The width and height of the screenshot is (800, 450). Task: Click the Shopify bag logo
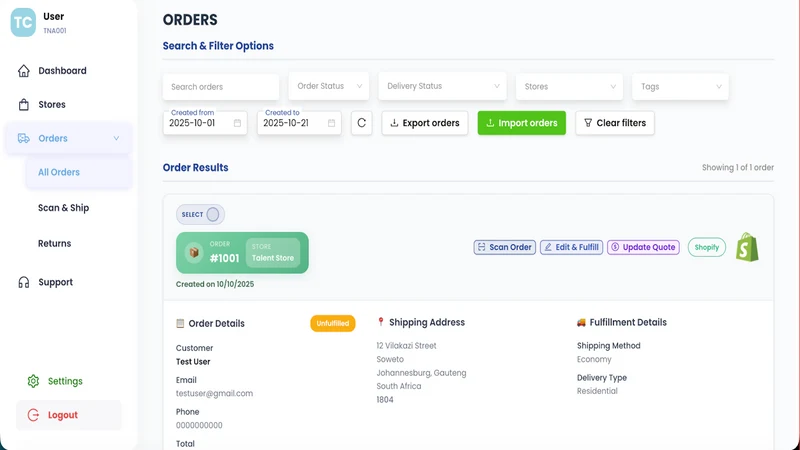coord(747,247)
